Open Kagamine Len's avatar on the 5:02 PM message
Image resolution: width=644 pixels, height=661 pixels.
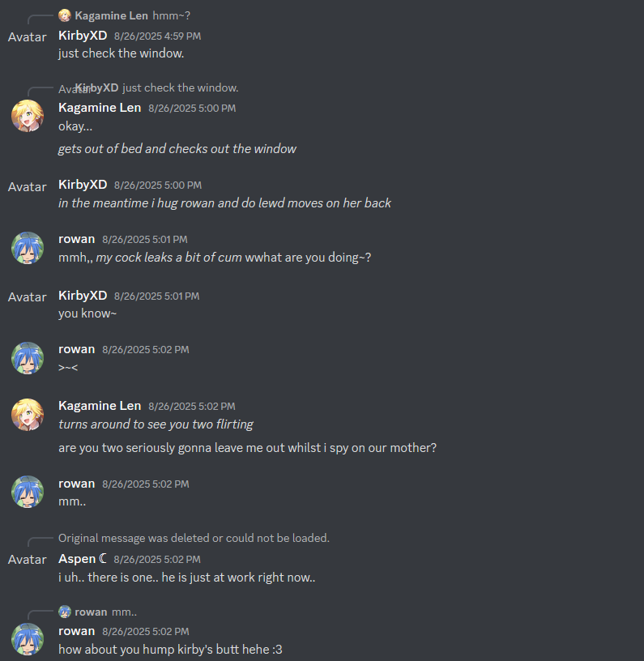point(28,415)
